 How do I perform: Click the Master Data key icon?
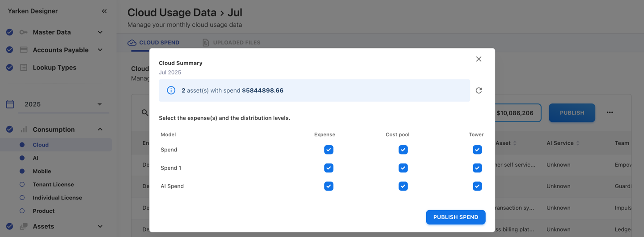pyautogui.click(x=24, y=32)
